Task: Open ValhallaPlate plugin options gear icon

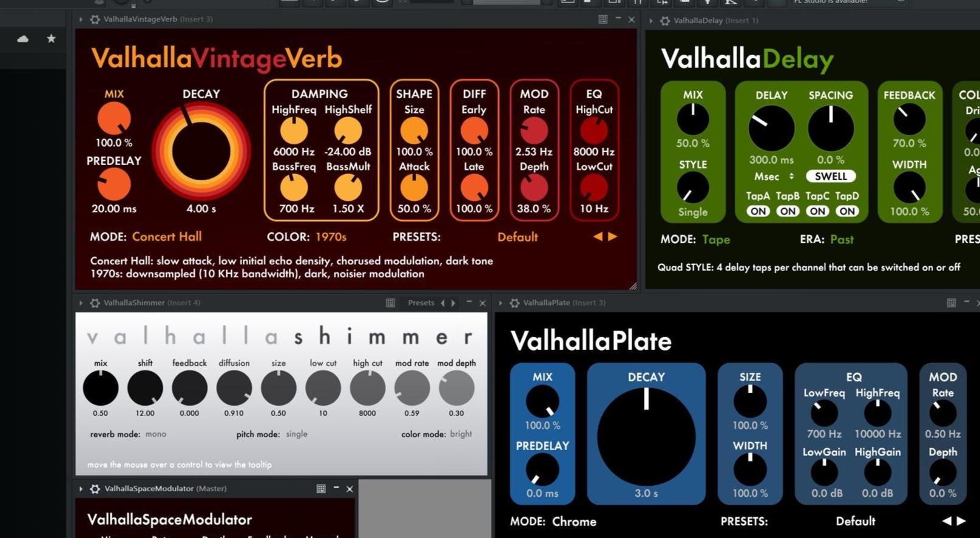Action: click(x=515, y=303)
